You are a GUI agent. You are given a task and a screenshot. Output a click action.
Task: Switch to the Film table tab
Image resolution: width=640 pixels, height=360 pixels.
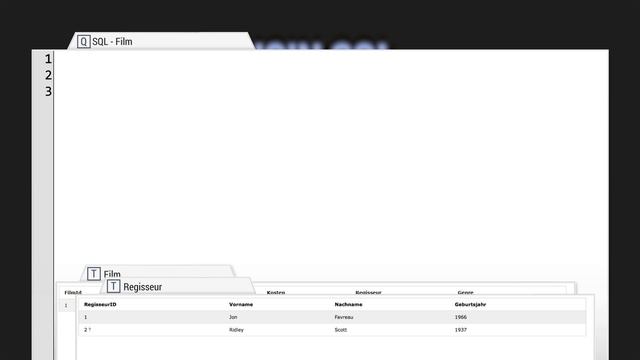158,273
